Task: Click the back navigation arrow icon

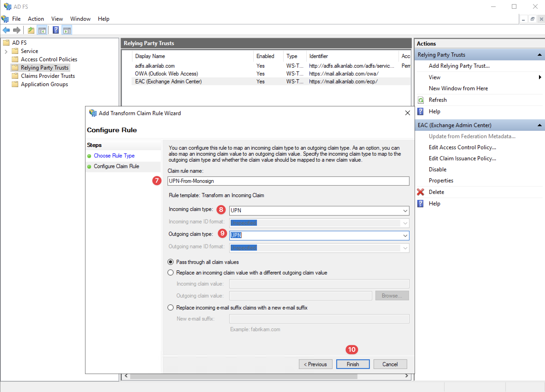Action: tap(6, 30)
